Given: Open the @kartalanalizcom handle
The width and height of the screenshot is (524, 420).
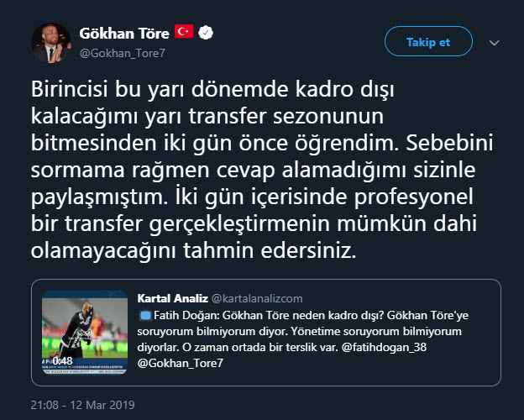Looking at the screenshot, I should click(257, 298).
